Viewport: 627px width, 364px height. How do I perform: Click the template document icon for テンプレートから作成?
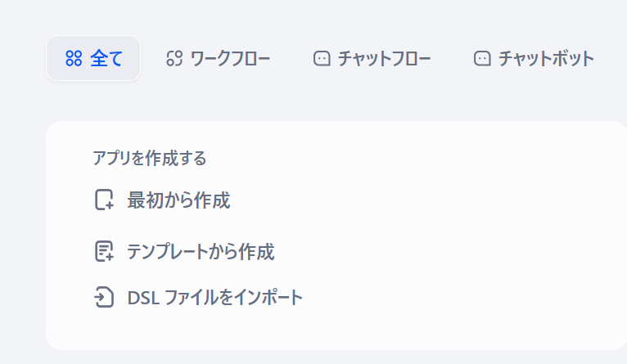[x=104, y=251]
